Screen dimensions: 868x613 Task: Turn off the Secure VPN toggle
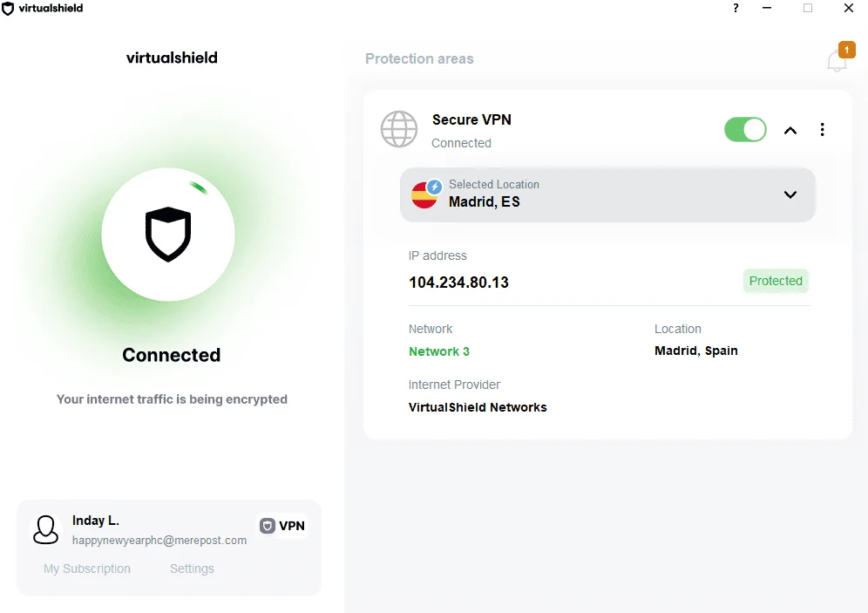pyautogui.click(x=745, y=130)
